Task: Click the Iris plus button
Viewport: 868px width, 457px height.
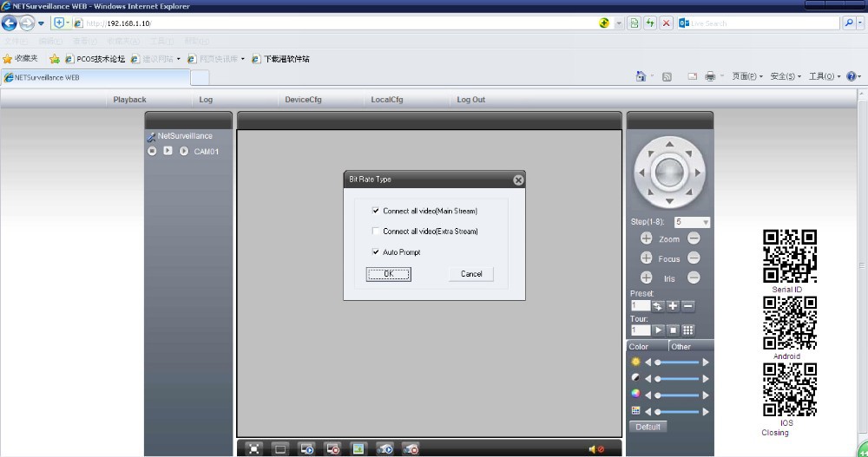Action: pyautogui.click(x=646, y=277)
